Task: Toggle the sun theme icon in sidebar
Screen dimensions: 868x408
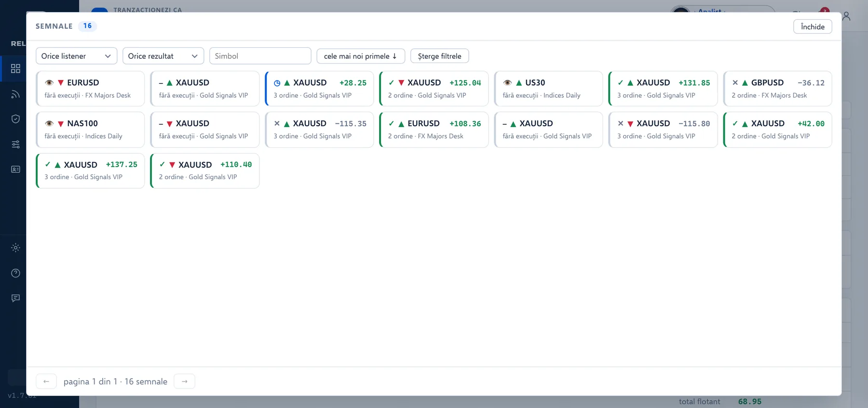Action: click(15, 248)
